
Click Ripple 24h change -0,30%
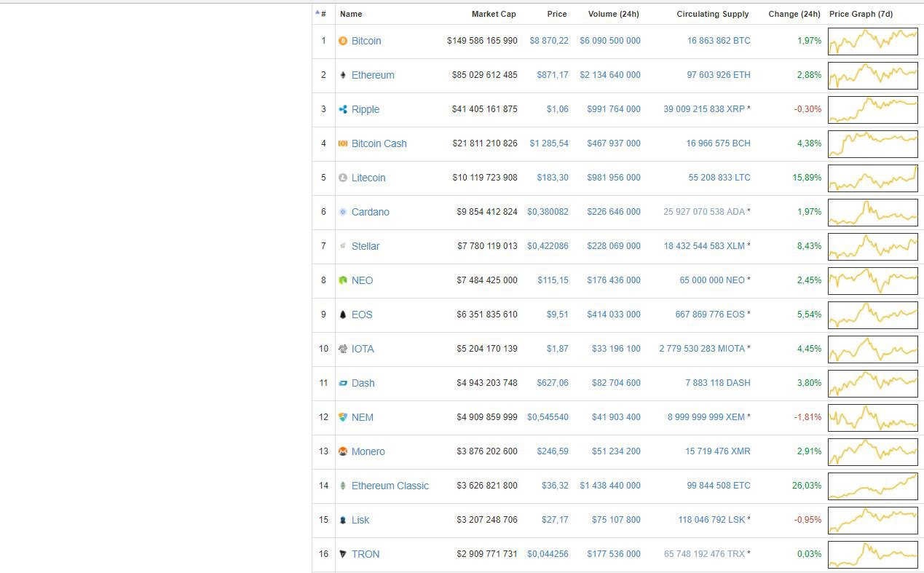pyautogui.click(x=807, y=109)
